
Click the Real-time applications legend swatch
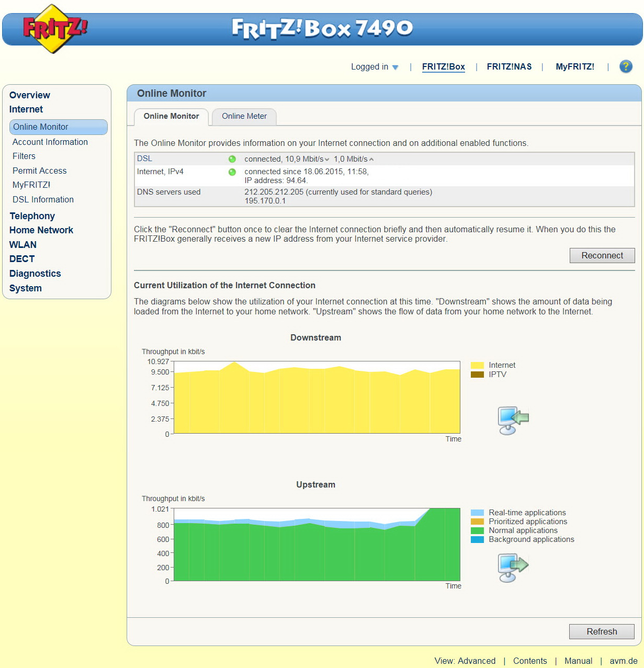click(x=477, y=513)
